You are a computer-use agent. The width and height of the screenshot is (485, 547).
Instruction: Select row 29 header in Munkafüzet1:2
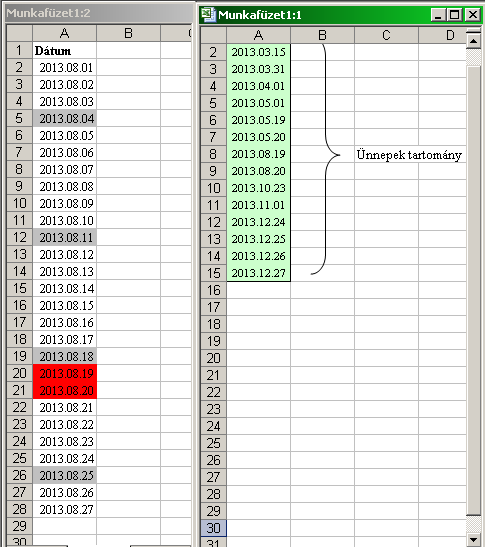coord(20,526)
